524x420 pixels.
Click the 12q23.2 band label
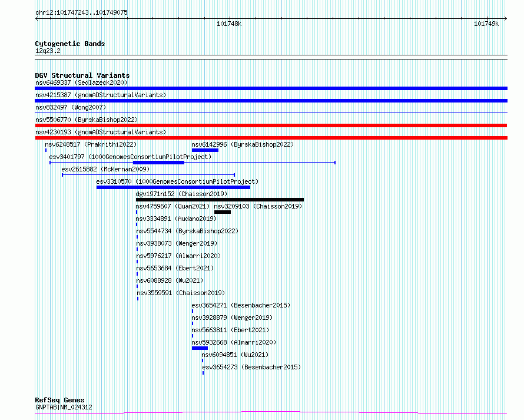(48, 51)
